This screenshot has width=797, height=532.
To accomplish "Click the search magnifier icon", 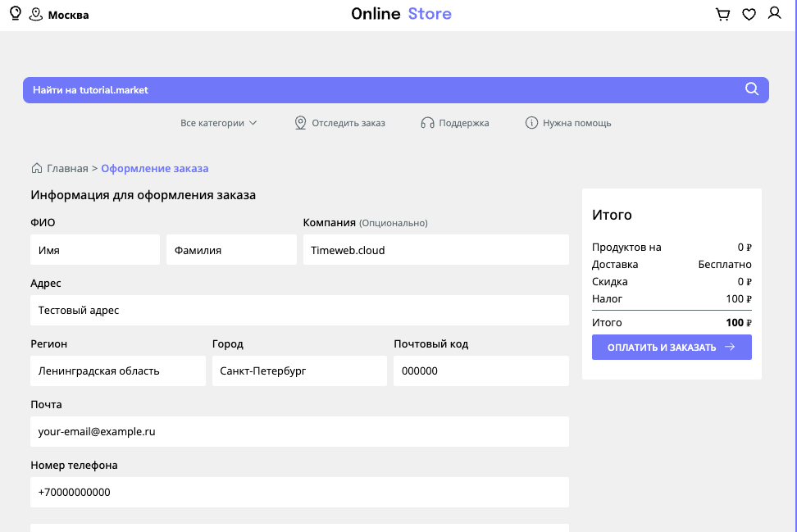I will click(752, 90).
